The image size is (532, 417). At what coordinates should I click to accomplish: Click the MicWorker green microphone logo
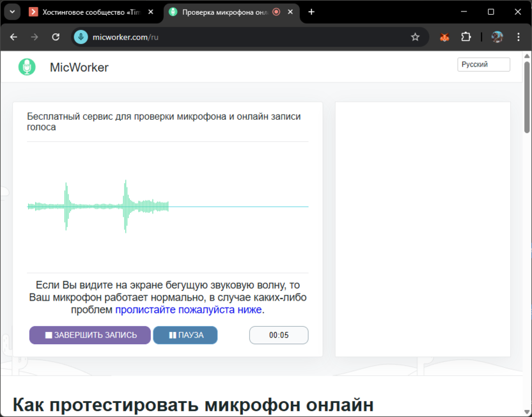pos(27,67)
